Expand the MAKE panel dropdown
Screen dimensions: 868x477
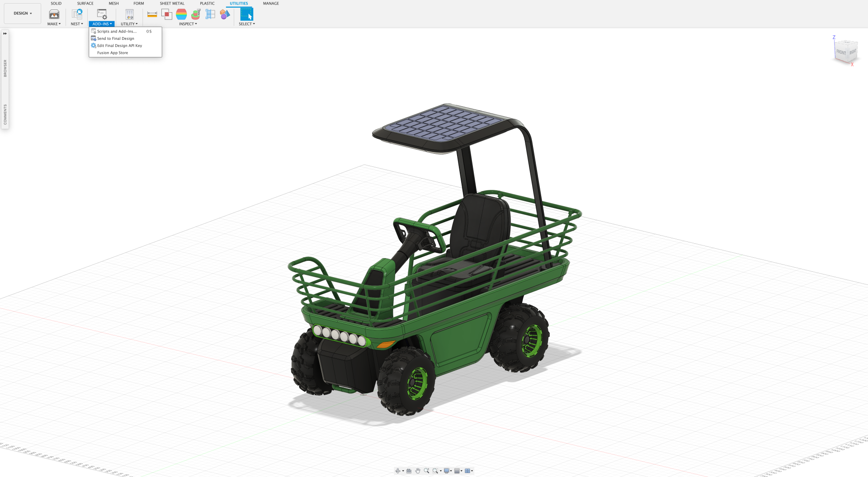coord(54,24)
